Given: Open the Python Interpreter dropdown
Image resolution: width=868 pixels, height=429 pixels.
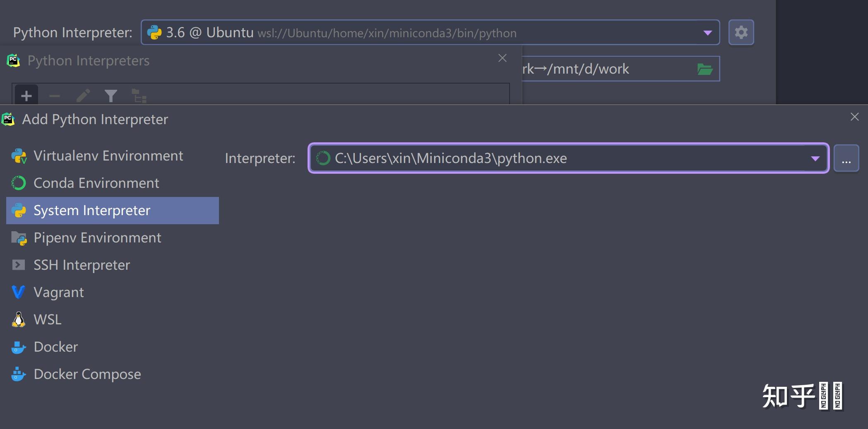Looking at the screenshot, I should (x=708, y=32).
